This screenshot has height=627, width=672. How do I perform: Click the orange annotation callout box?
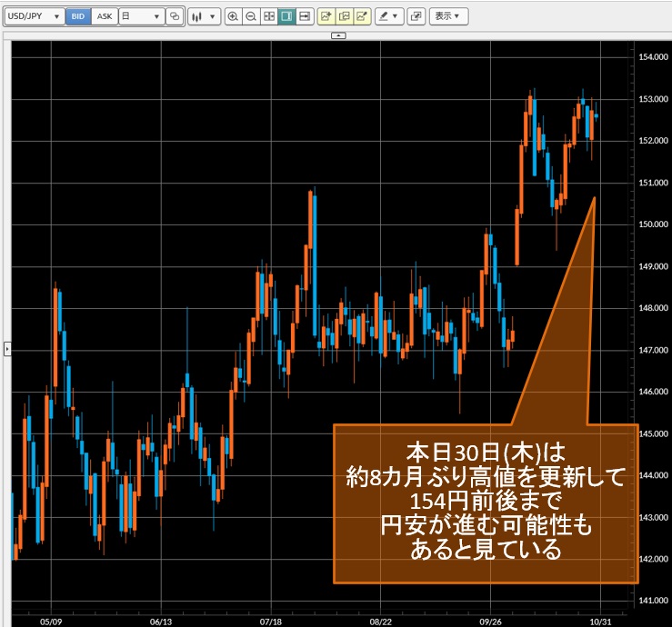pyautogui.click(x=480, y=503)
